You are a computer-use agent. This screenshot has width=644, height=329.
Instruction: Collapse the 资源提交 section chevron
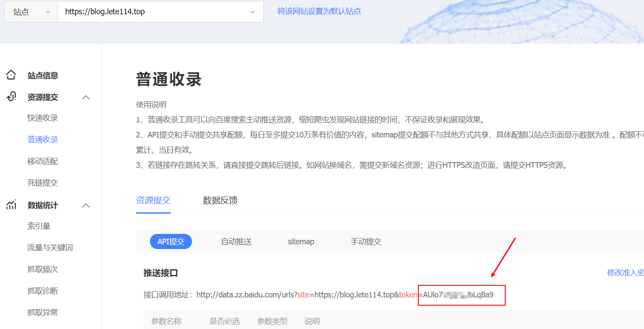coord(86,97)
